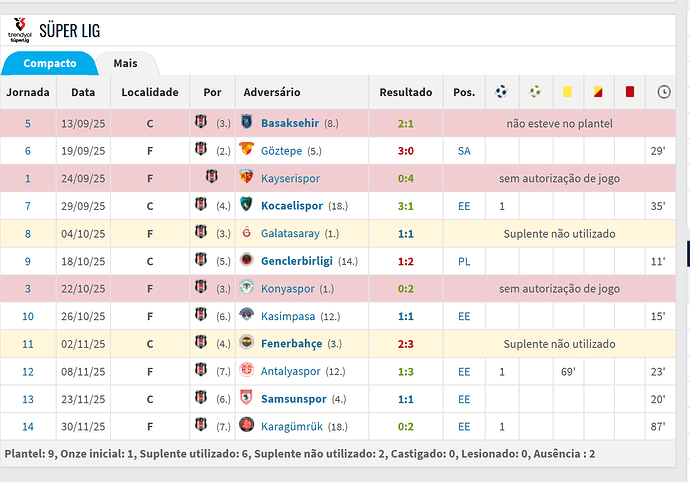This screenshot has height=482, width=690.
Task: Open Kayserispor club crest
Action: pos(247,177)
